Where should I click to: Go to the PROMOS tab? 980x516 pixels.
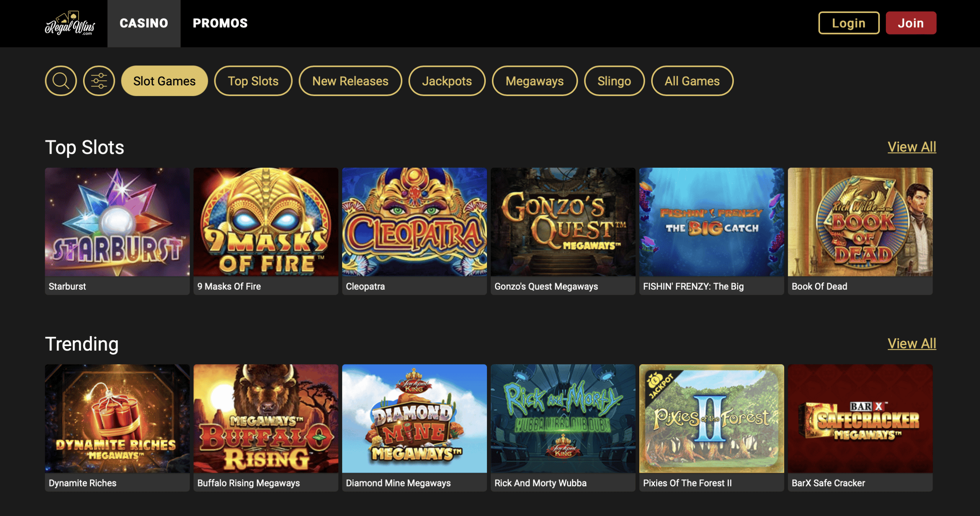tap(220, 23)
